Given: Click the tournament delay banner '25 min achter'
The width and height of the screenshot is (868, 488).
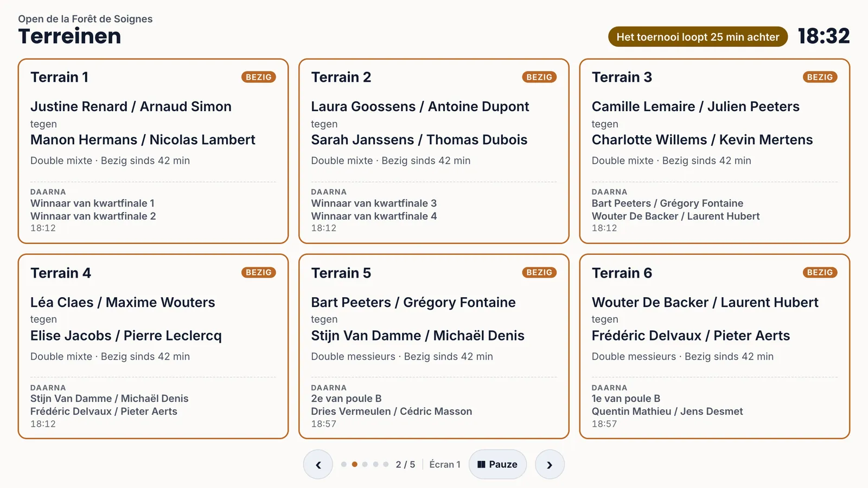Looking at the screenshot, I should pyautogui.click(x=698, y=37).
